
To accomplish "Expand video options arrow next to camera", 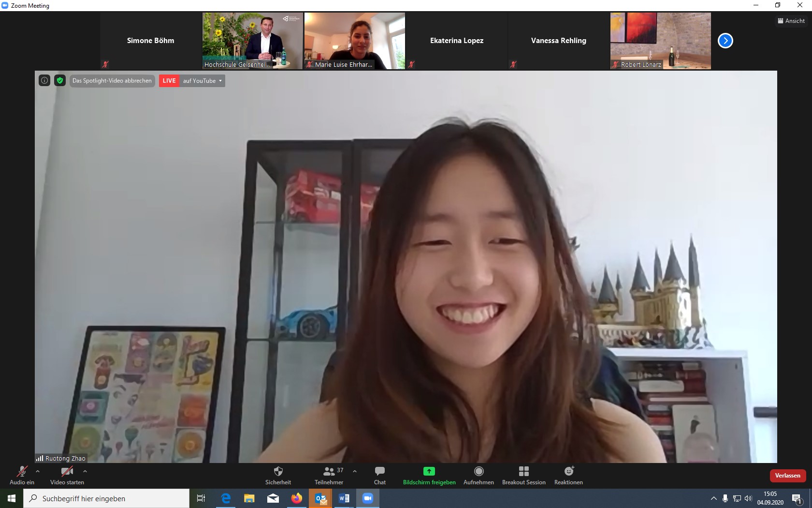I will tap(85, 471).
